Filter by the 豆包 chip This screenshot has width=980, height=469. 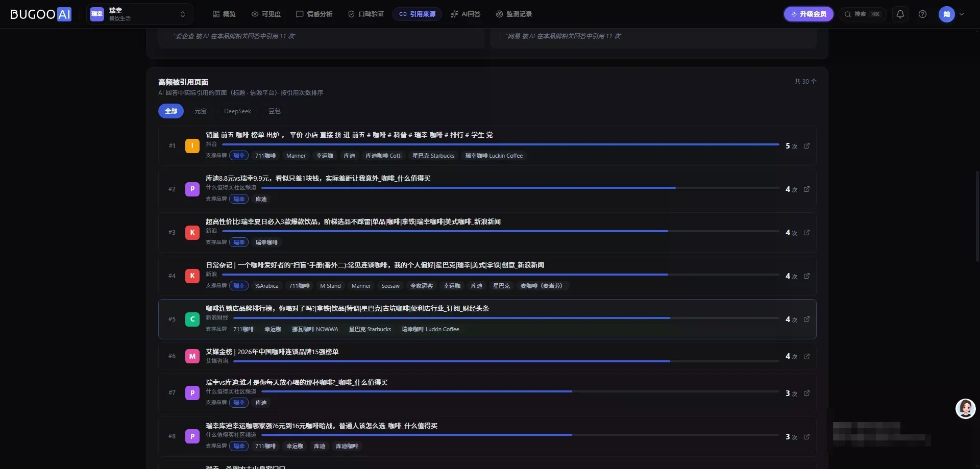pos(275,111)
